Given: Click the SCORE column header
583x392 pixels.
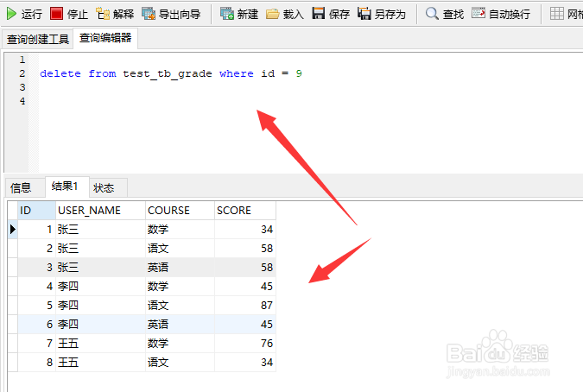Looking at the screenshot, I should [245, 211].
